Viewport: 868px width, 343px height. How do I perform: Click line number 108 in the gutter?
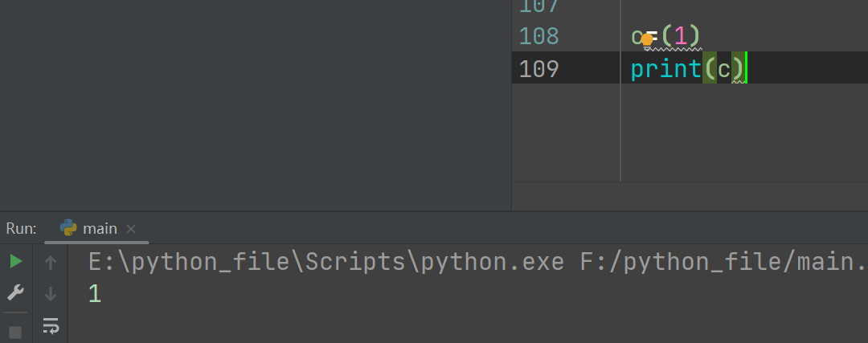[538, 36]
